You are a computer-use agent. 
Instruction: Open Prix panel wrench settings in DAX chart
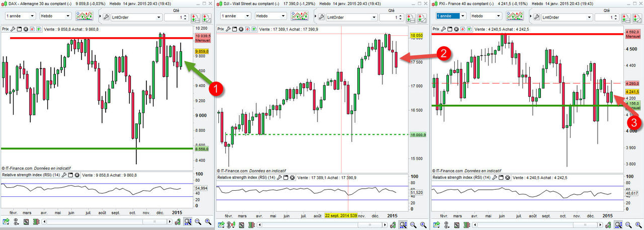click(13, 29)
